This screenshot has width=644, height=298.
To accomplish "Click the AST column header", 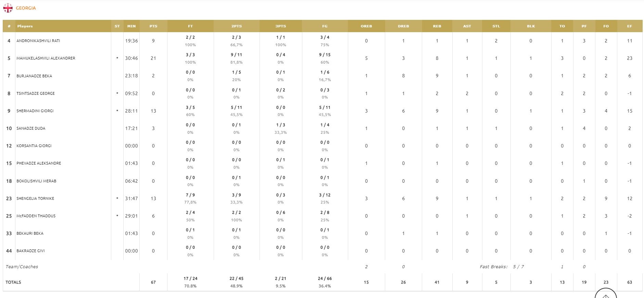I will [x=467, y=26].
